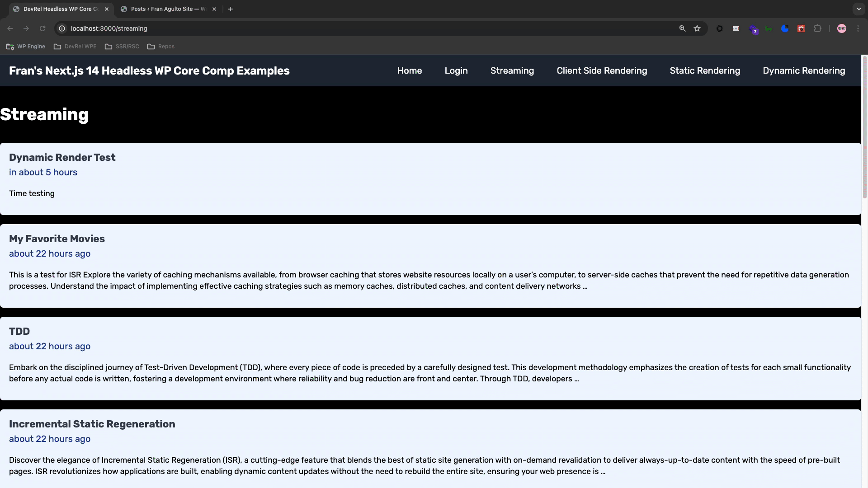Click the blue pie-chart extension icon
Screen dimensions: 868x488
click(785, 28)
